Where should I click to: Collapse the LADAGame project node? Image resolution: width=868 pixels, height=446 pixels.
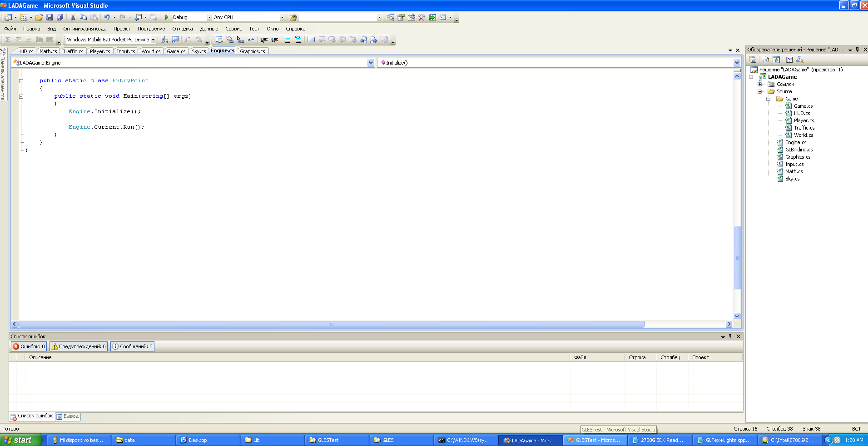click(x=751, y=77)
